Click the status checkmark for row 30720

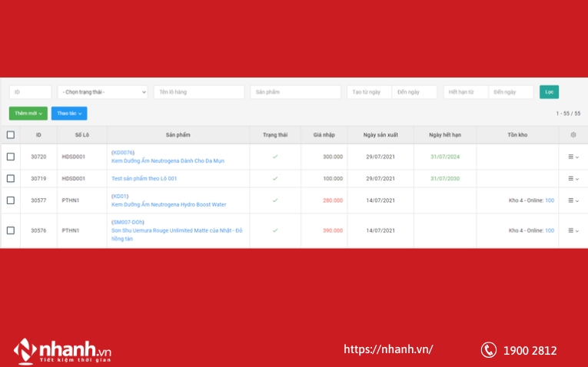pos(275,157)
